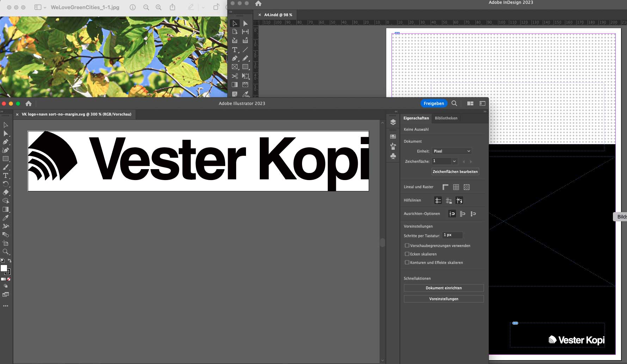Select the Direct Selection tool in InDesign
The image size is (627, 364).
(x=246, y=23)
